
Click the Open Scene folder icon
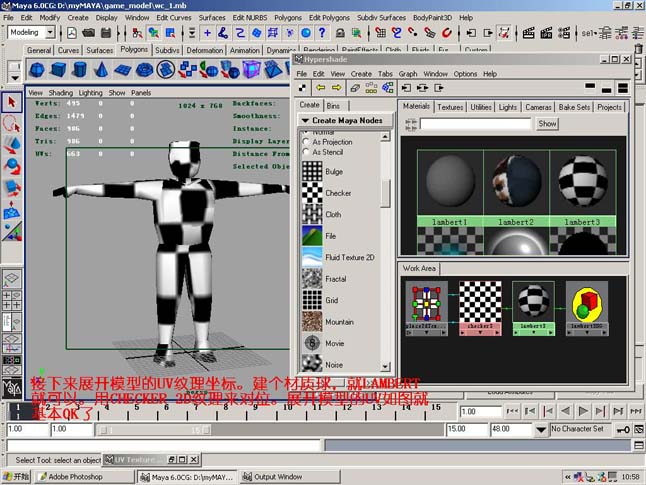(x=89, y=33)
